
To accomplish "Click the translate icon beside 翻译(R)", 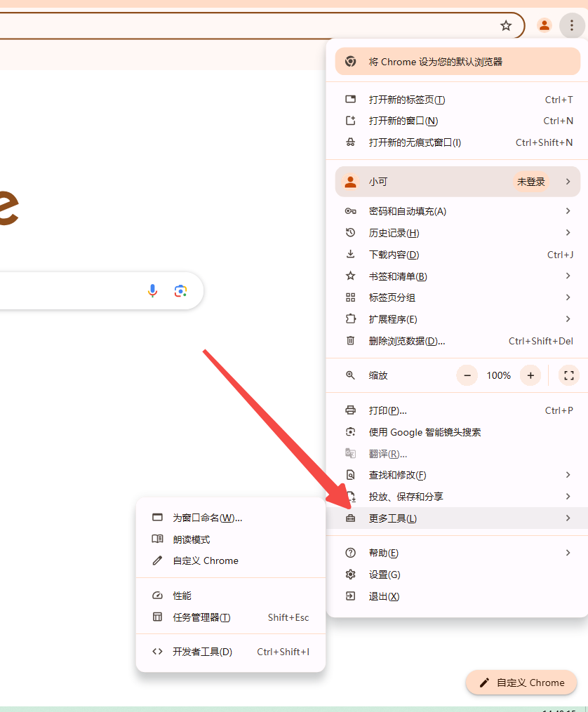I will coord(351,453).
